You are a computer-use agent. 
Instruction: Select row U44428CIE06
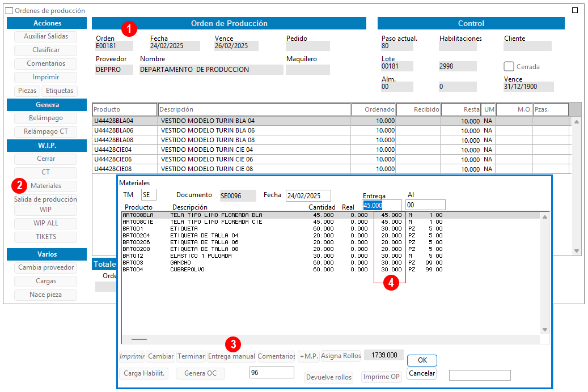point(331,159)
